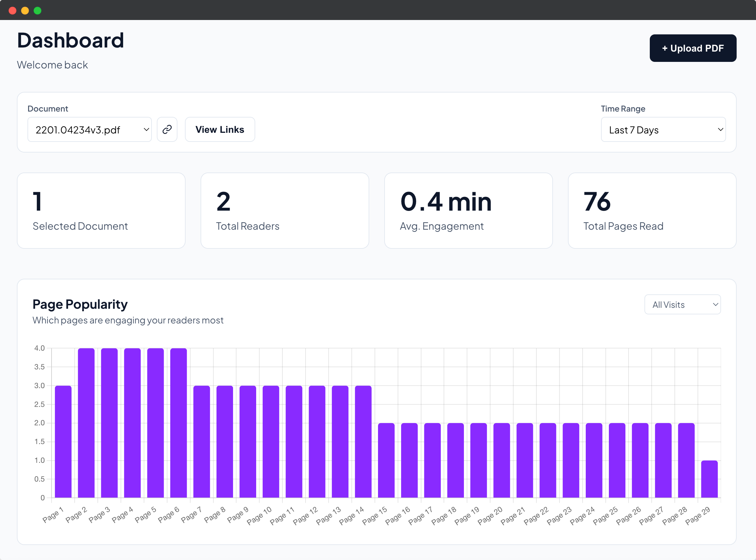Click the View Links button
Viewport: 756px width, 560px height.
220,129
